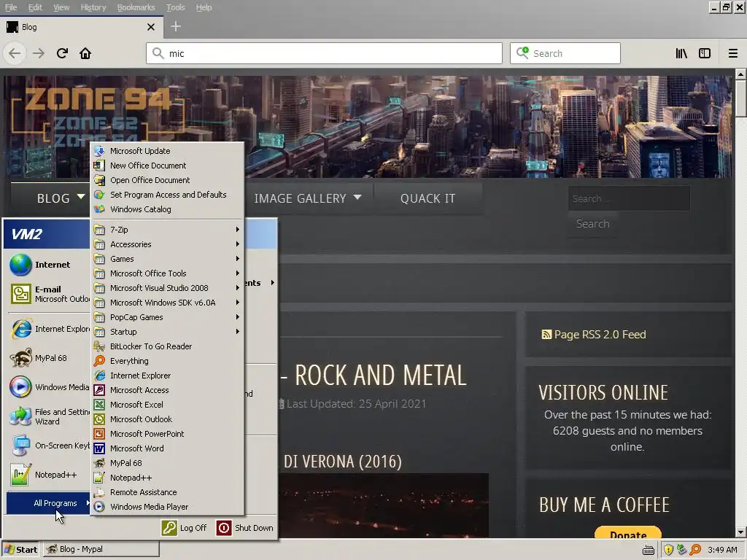Click the Start button
747x560 pixels.
(x=21, y=550)
